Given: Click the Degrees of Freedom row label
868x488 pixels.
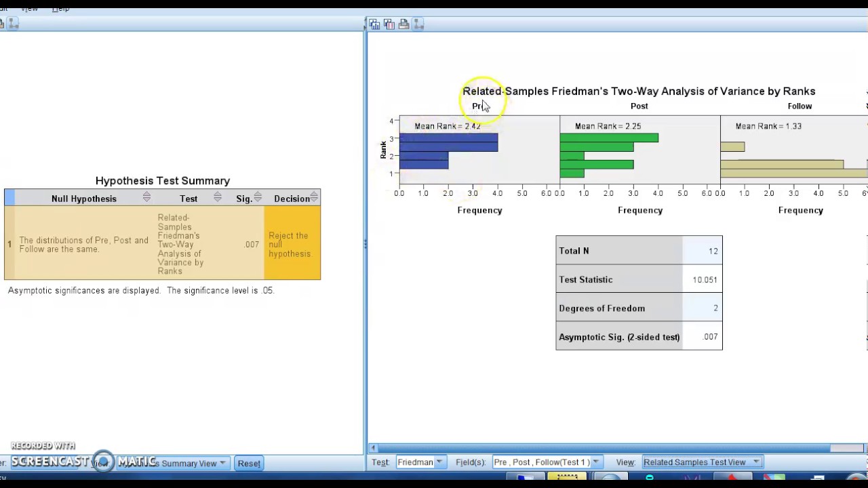Looking at the screenshot, I should pos(602,308).
